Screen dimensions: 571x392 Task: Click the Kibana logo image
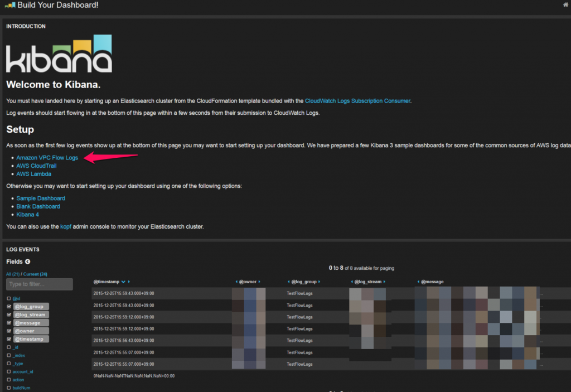point(59,54)
